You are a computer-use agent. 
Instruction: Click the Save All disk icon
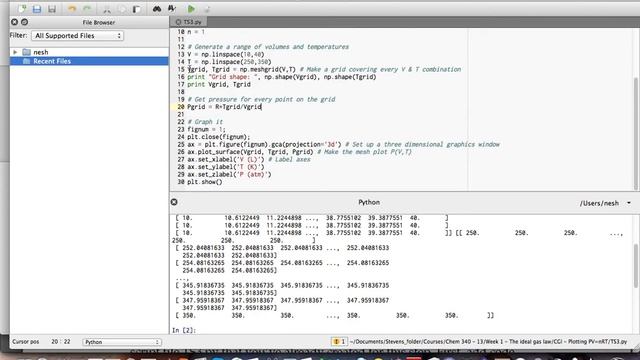[52, 9]
